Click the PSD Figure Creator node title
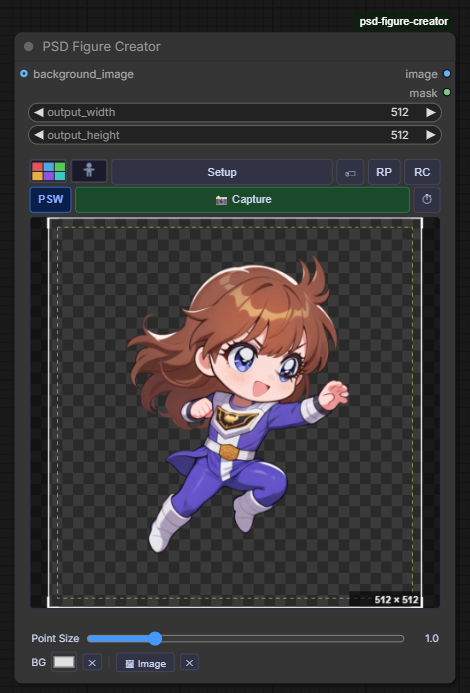 click(x=102, y=46)
